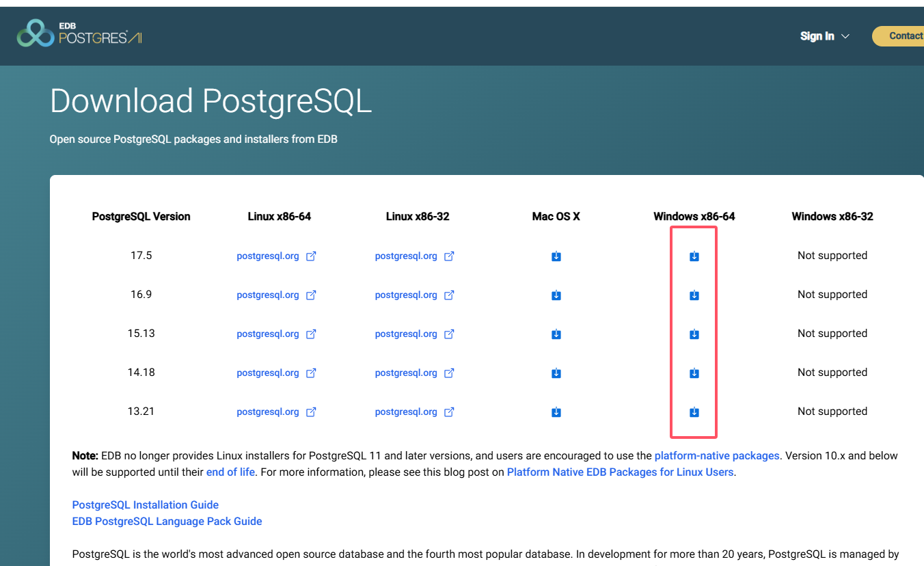The height and width of the screenshot is (566, 924).
Task: Download PostgreSQL 13.21 for Windows x86-64
Action: tap(694, 412)
